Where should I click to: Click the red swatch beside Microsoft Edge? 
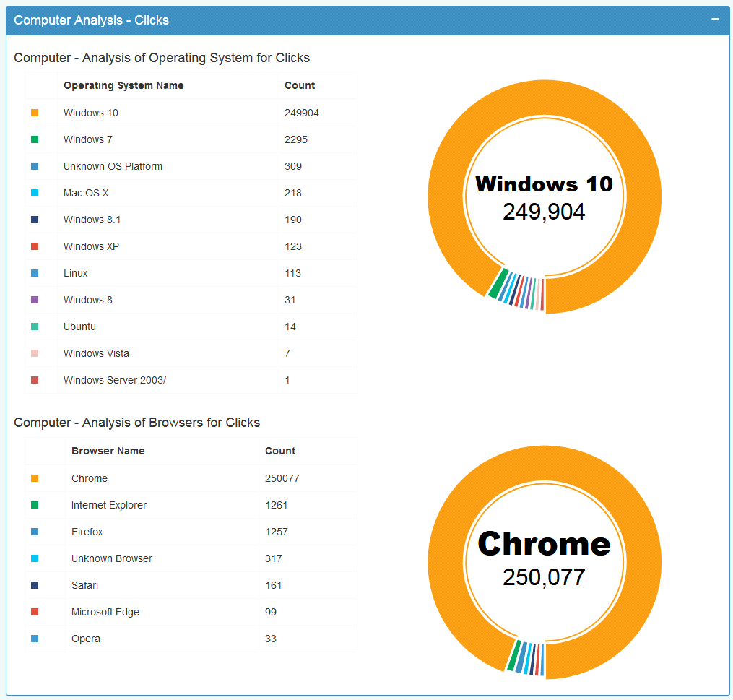click(35, 612)
